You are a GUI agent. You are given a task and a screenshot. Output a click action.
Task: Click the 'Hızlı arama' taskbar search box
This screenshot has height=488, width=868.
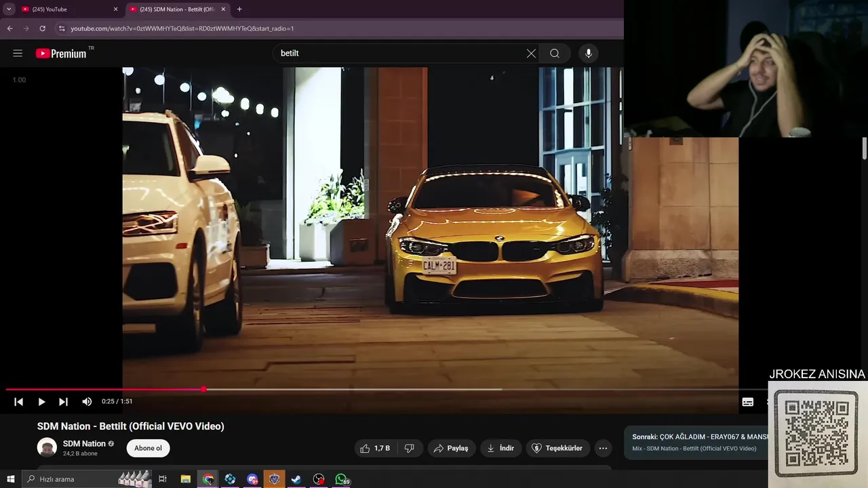point(88,479)
